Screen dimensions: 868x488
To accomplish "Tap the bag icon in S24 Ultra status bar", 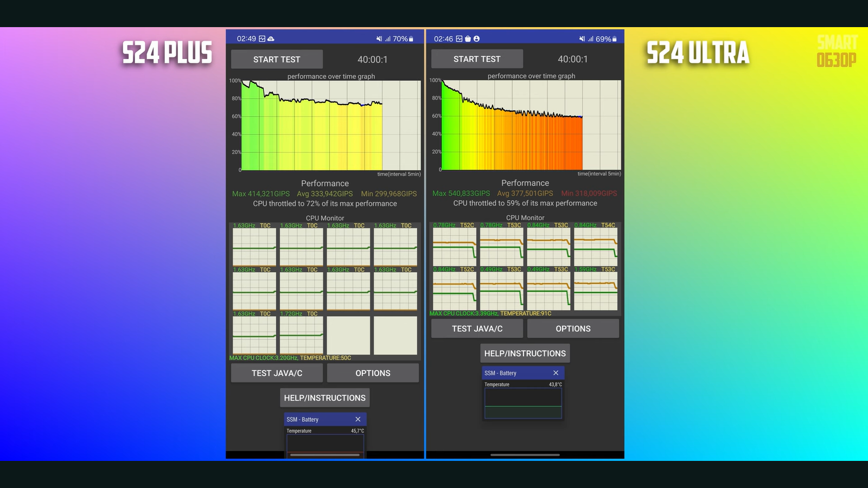I will tap(468, 39).
